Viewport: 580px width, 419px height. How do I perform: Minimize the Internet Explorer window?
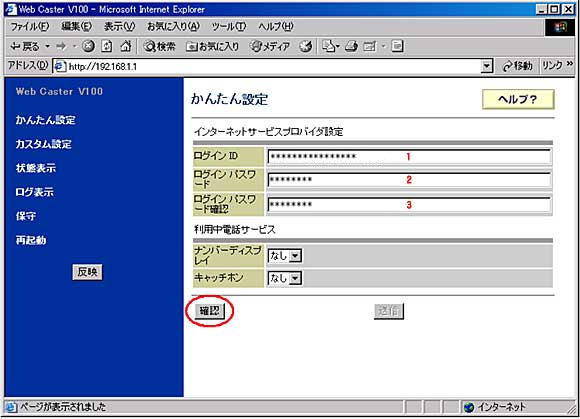point(542,9)
